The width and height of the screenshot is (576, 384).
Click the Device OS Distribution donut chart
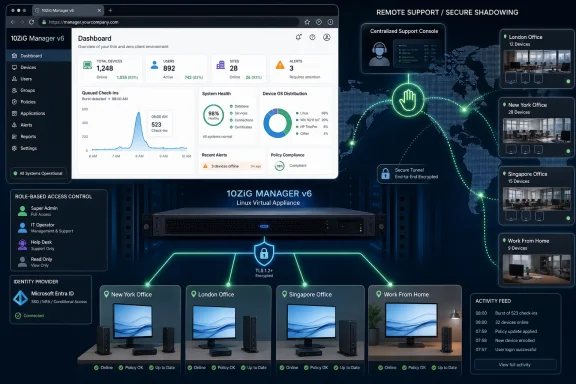277,123
